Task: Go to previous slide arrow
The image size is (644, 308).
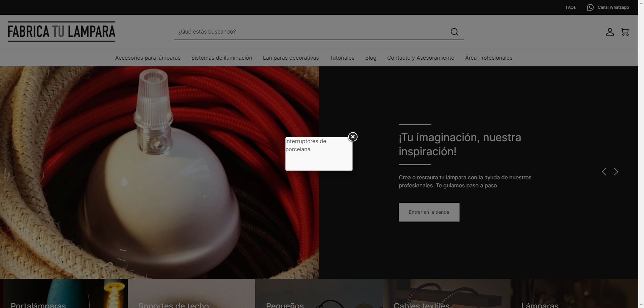Action: pos(604,172)
